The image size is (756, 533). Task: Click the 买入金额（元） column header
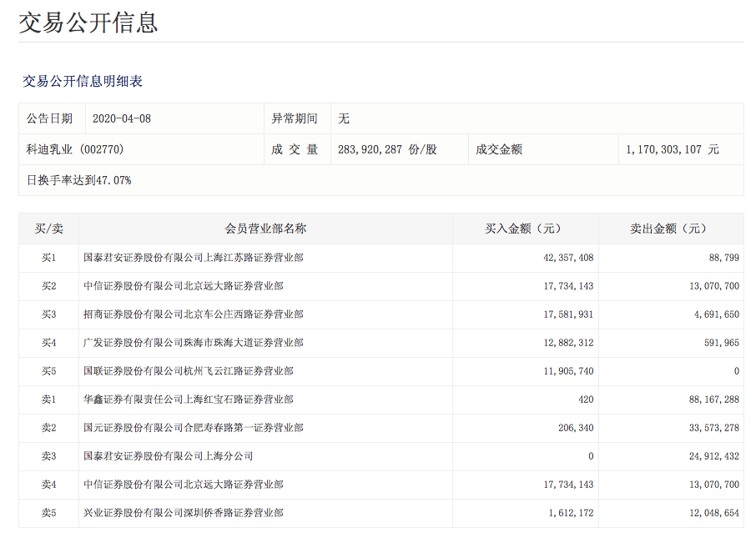525,229
